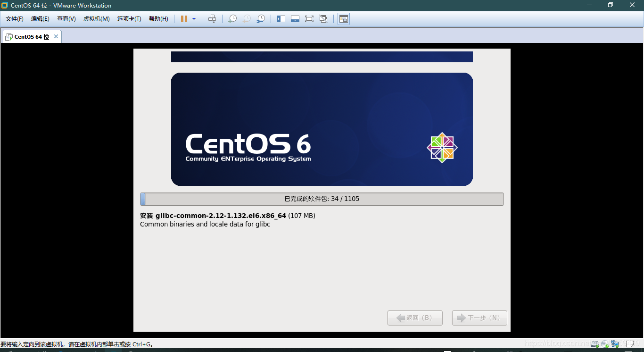Screen dimensions: 644x352
Task: Take a snapshot of this virtual machine
Action: coord(232,19)
